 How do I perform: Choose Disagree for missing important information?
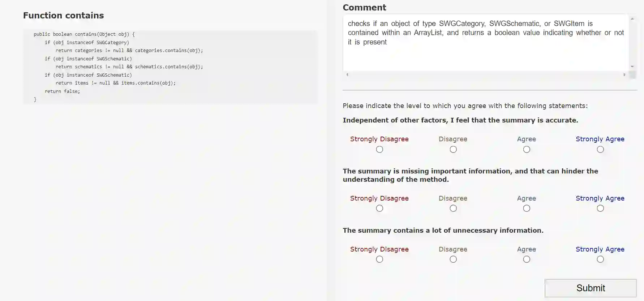(x=453, y=208)
